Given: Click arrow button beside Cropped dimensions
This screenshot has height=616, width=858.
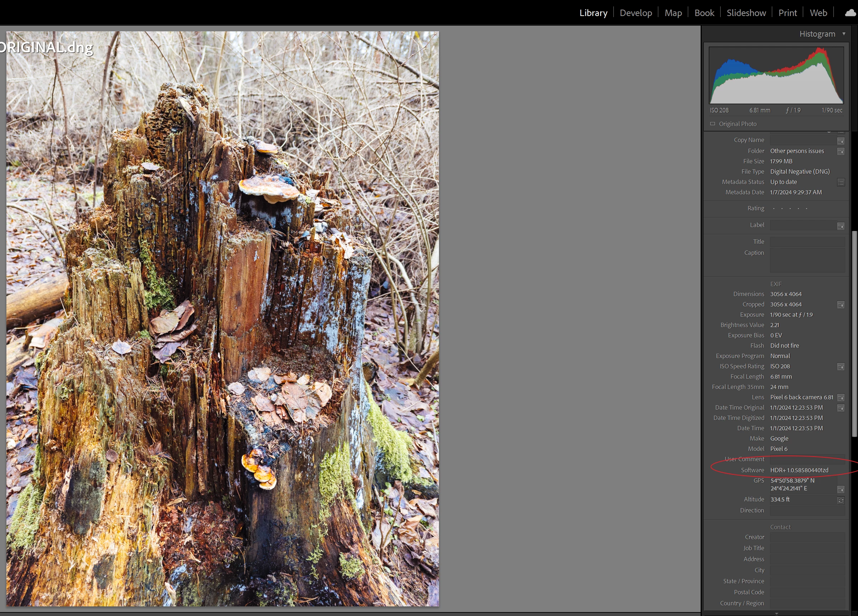Looking at the screenshot, I should (841, 305).
